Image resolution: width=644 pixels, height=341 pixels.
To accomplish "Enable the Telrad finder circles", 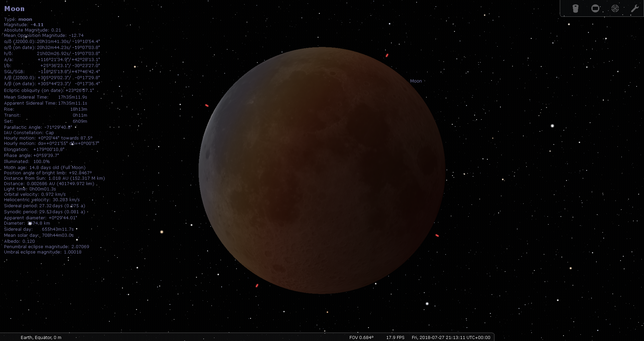I will pyautogui.click(x=615, y=8).
